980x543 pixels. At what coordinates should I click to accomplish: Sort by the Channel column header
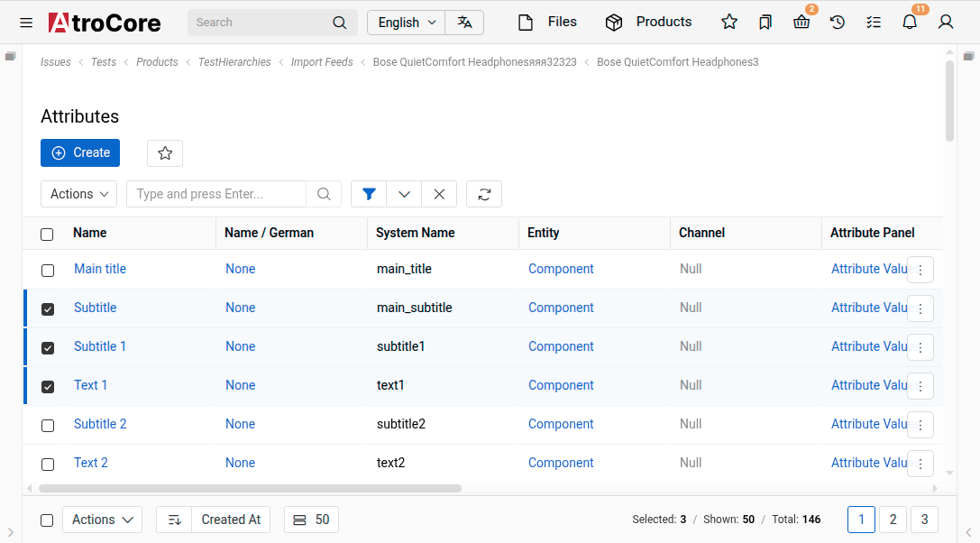click(x=702, y=233)
